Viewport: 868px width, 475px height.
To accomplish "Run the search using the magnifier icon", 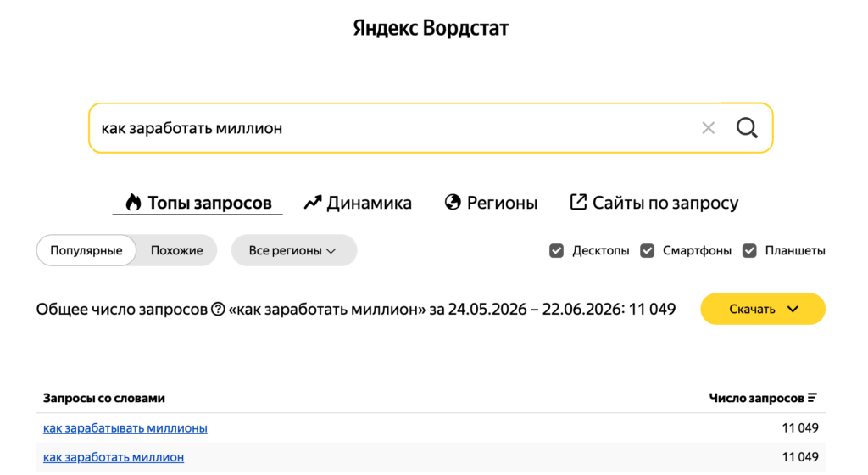I will pyautogui.click(x=747, y=128).
